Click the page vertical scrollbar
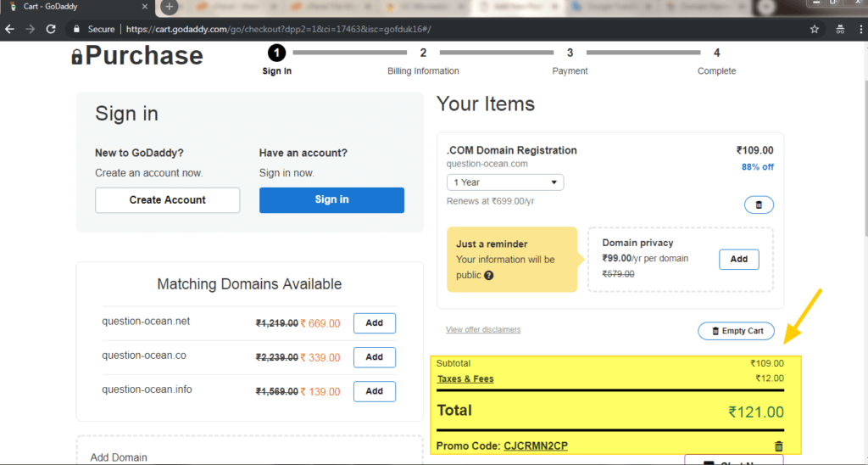The width and height of the screenshot is (868, 465). click(x=865, y=160)
